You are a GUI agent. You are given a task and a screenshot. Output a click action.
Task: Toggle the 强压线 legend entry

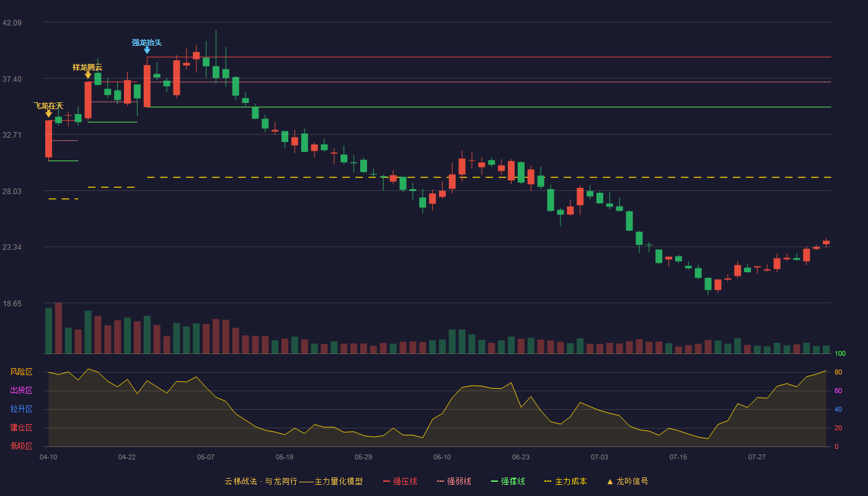point(400,481)
